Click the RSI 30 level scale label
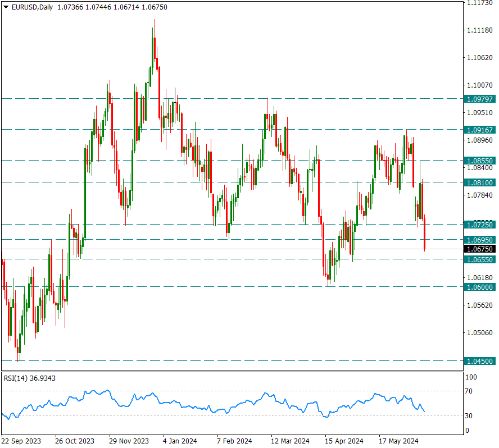The image size is (499, 448). 469,415
